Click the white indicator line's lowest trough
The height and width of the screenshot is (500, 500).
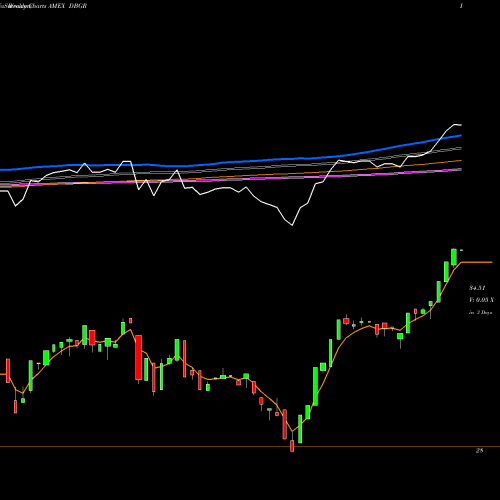click(292, 225)
